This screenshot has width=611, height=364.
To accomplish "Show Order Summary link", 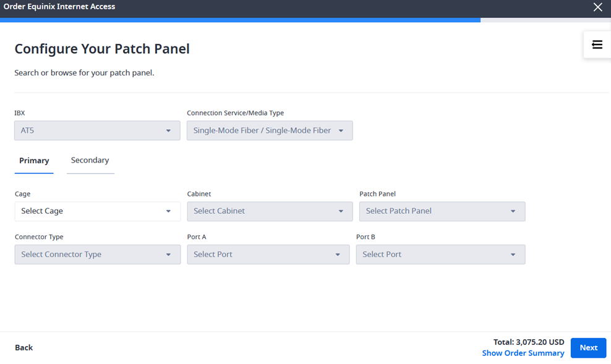I will [523, 353].
